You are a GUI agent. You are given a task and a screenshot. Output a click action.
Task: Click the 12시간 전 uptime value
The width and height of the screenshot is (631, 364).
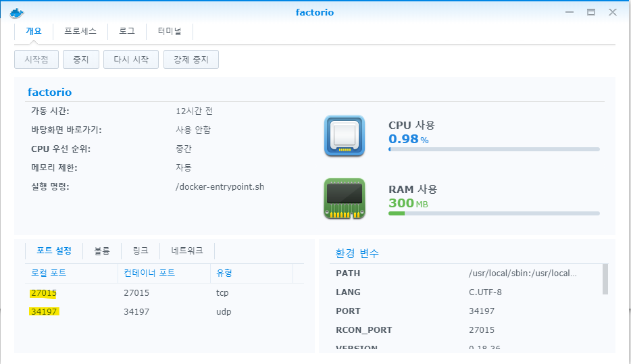pyautogui.click(x=194, y=111)
